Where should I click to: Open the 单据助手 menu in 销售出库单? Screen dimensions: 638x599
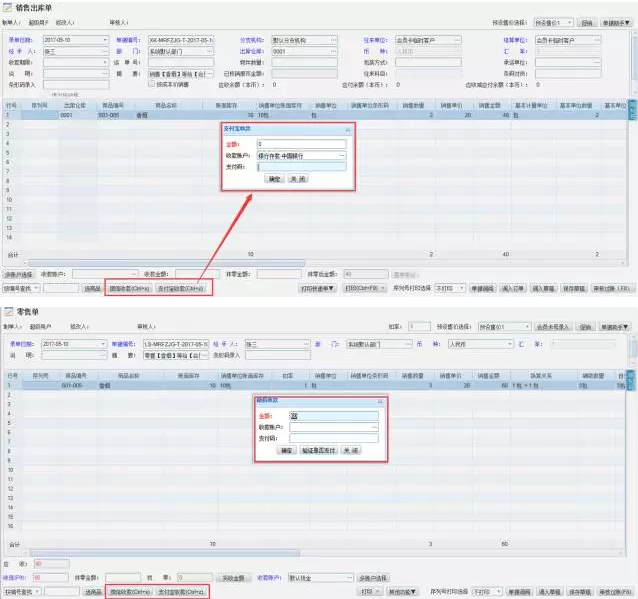tap(614, 21)
